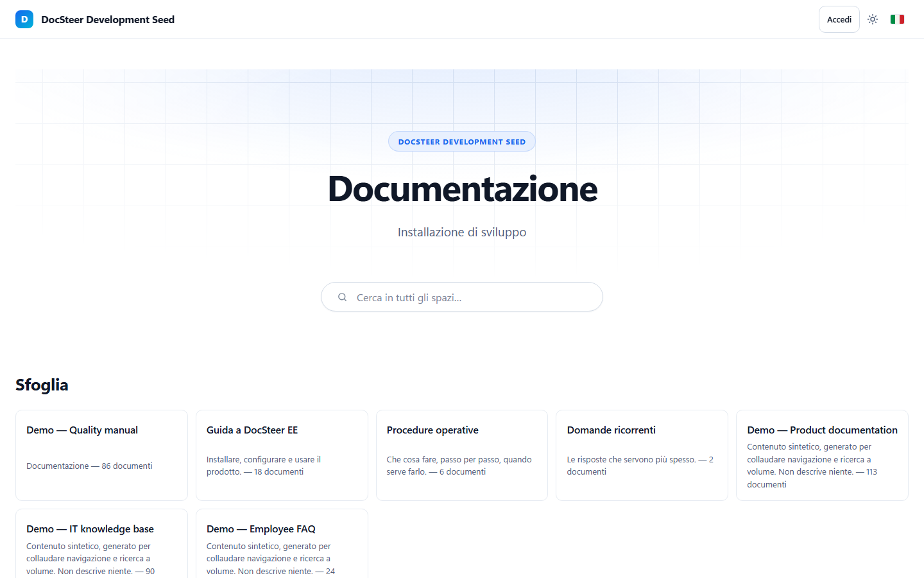Screen dimensions: 924x578
Task: Focus the 'Cerca in tutti gli spazi' search field
Action: 462,297
